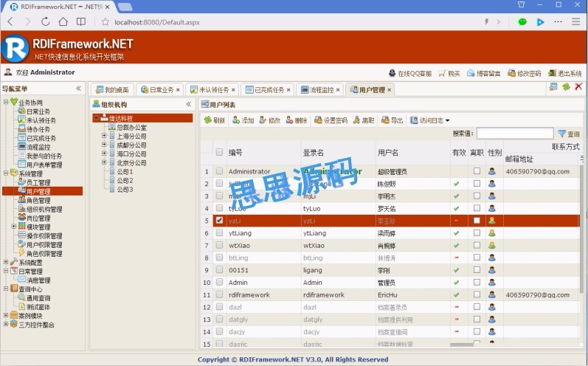Toggle 离职 checkbox in tyLuo row

pyautogui.click(x=477, y=208)
